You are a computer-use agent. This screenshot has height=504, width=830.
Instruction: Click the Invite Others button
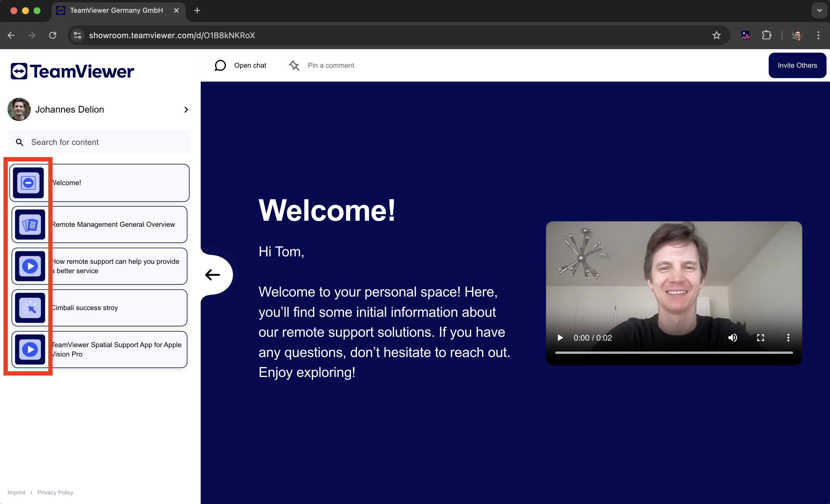click(797, 65)
